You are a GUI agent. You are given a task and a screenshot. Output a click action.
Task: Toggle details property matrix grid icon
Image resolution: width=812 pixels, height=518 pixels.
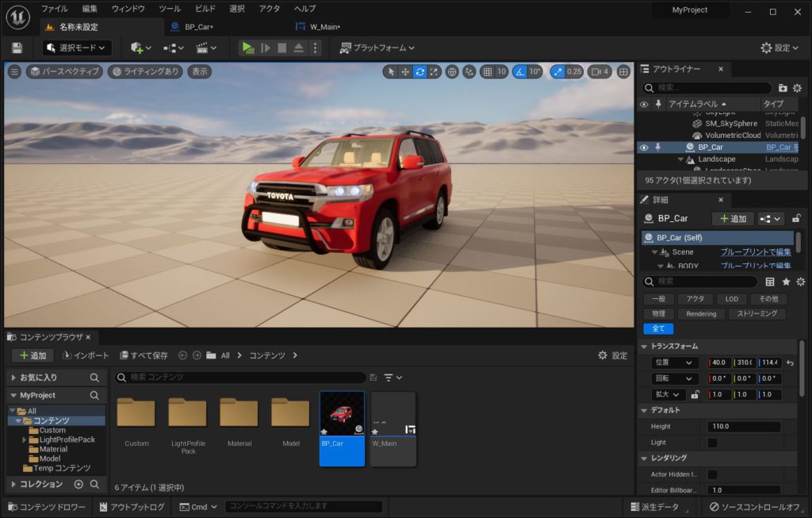(x=770, y=282)
